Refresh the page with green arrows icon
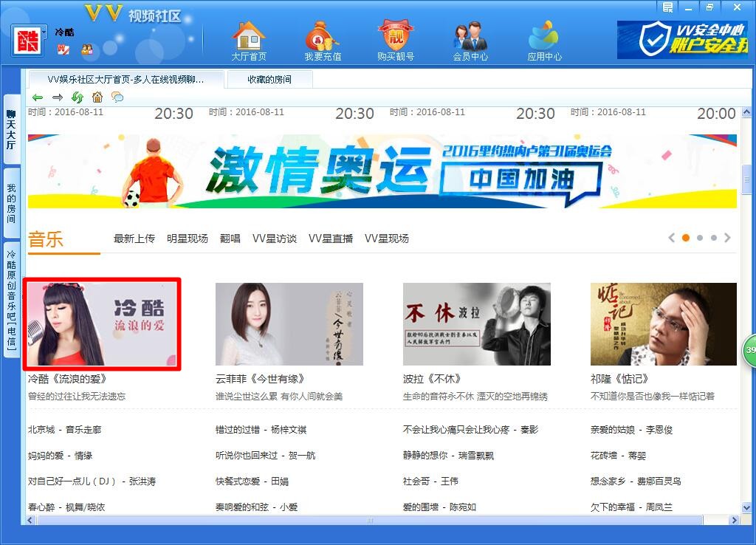The image size is (756, 545). 77,97
